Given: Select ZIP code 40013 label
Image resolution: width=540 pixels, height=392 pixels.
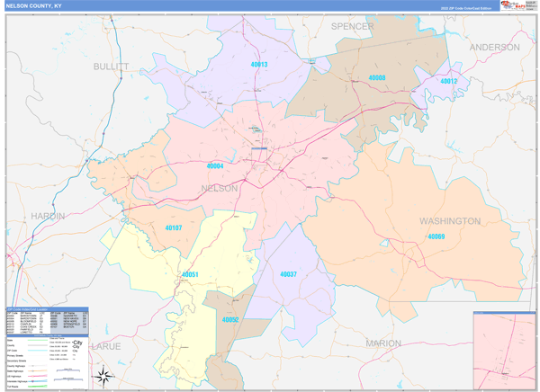Looking at the screenshot, I should click(259, 65).
